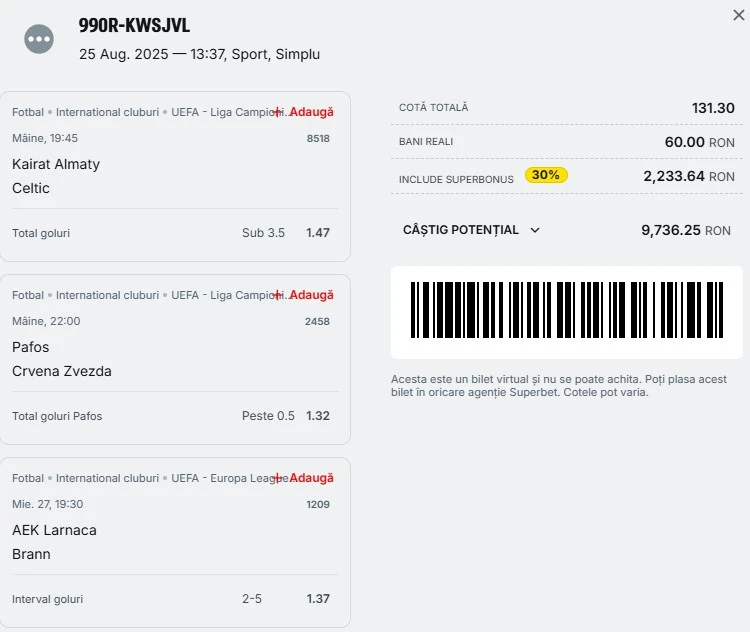Click the Interval goluri 2-5 odds 1.37

tap(318, 599)
